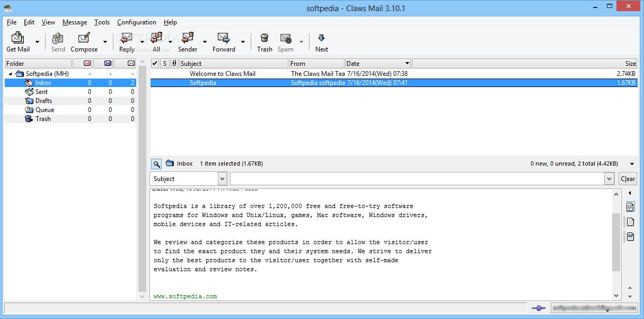Open the Configuration menu
The width and height of the screenshot is (644, 319).
137,22
